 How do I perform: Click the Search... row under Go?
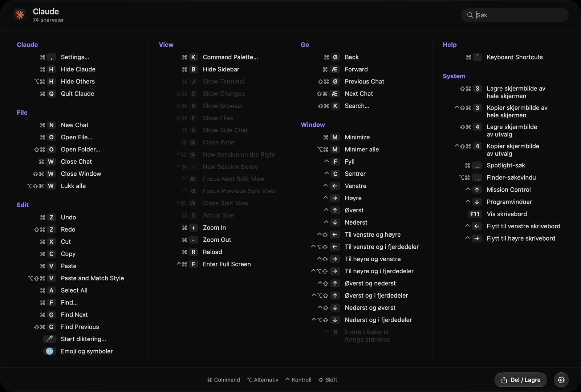coord(343,106)
